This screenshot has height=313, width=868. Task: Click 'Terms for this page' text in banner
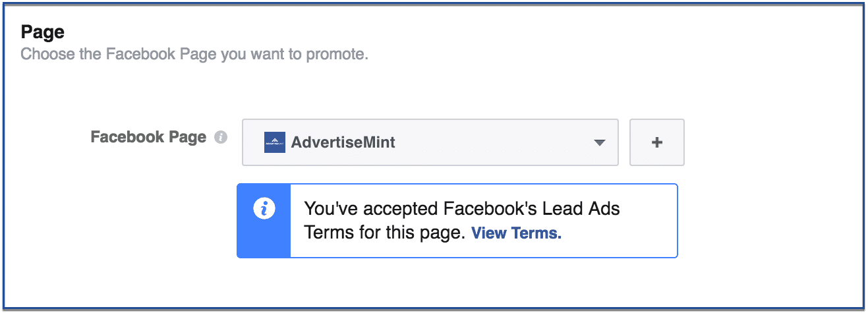click(386, 233)
